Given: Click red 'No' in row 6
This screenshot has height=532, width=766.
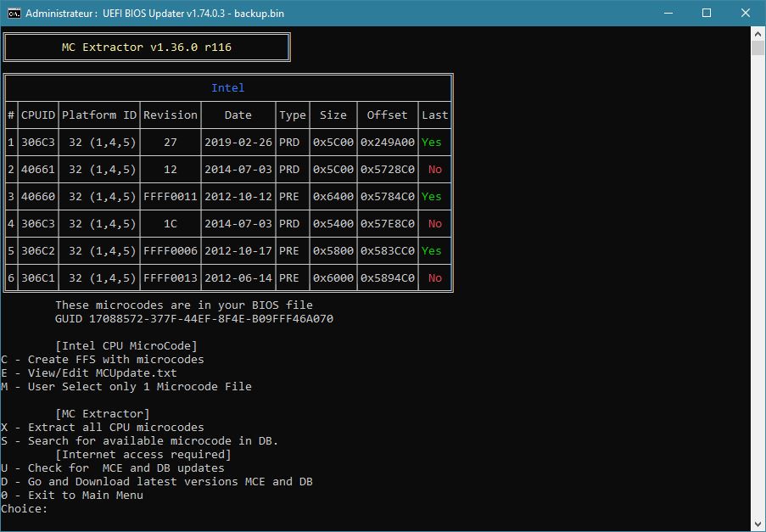Looking at the screenshot, I should tap(435, 278).
